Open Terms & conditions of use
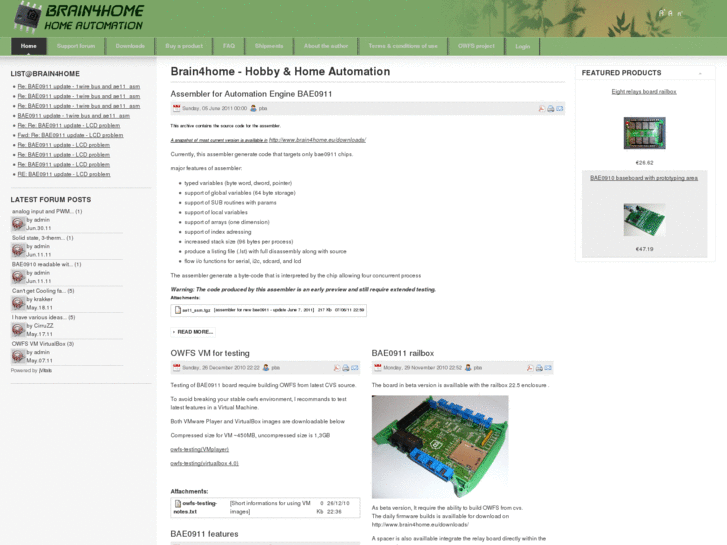 click(403, 46)
